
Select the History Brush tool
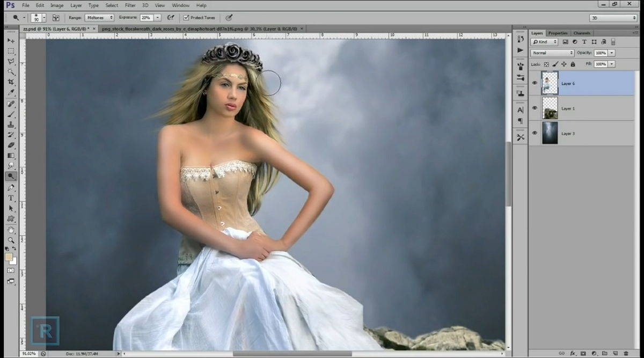11,135
